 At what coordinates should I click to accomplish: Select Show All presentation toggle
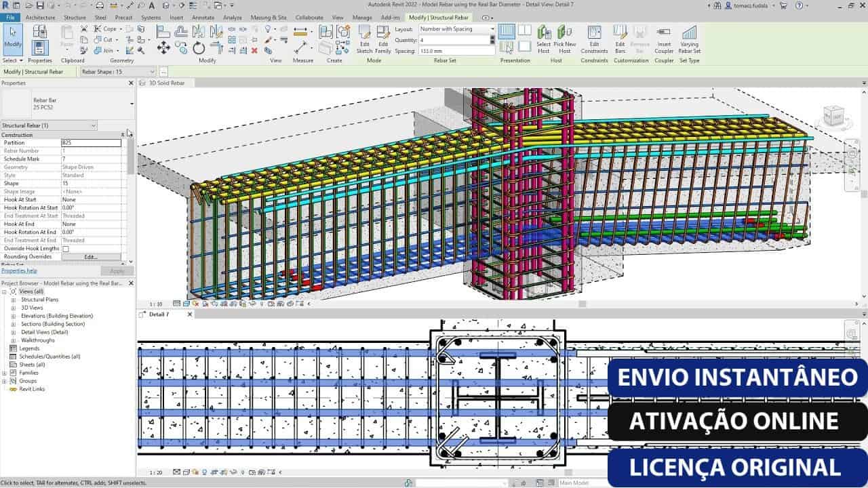point(507,31)
